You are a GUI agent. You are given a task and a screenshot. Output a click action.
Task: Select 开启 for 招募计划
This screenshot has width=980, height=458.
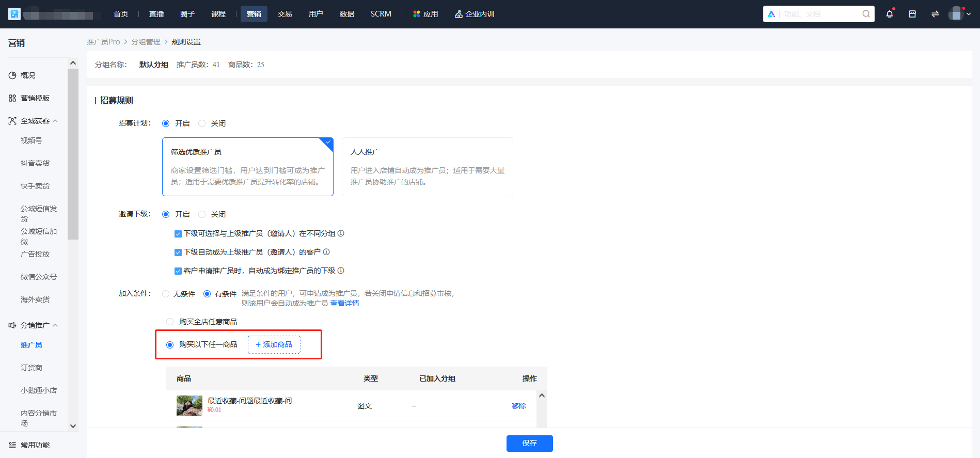coord(166,123)
